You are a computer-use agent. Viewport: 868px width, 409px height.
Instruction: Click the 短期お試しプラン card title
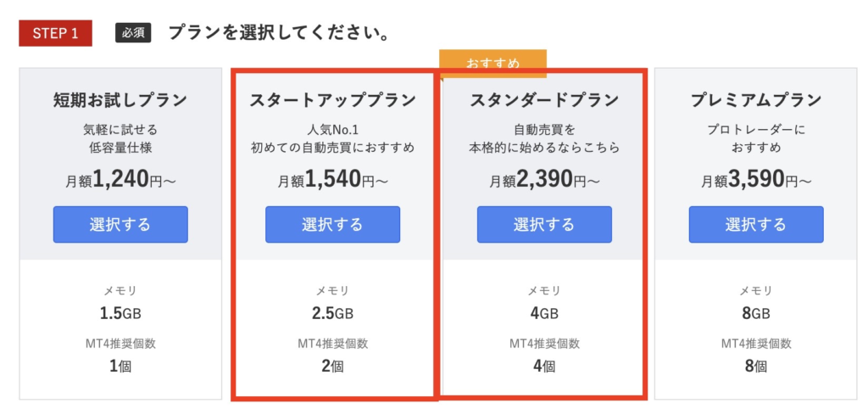(120, 100)
